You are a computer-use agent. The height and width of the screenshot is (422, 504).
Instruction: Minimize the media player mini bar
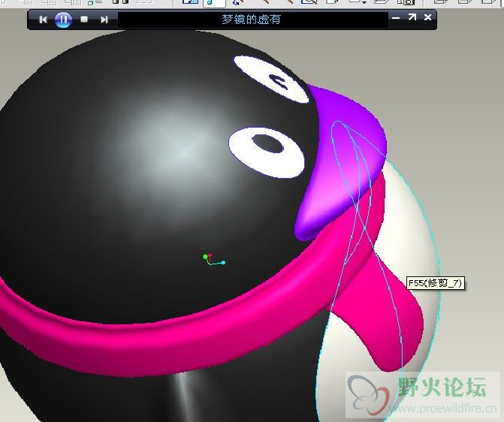396,18
